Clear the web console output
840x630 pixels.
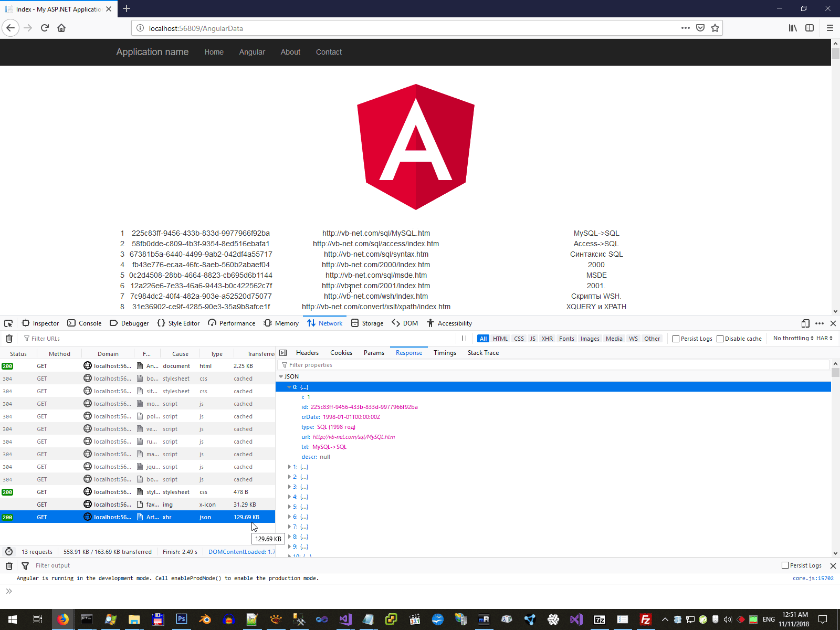9,565
